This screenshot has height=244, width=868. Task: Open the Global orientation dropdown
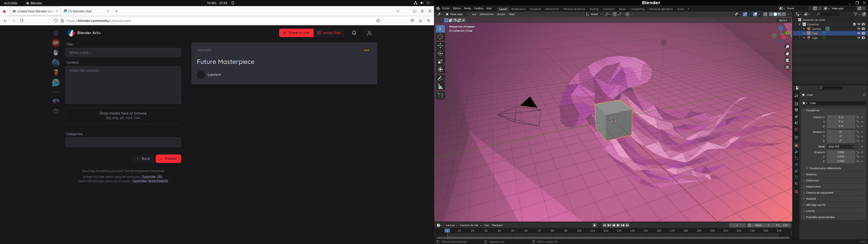pyautogui.click(x=594, y=14)
